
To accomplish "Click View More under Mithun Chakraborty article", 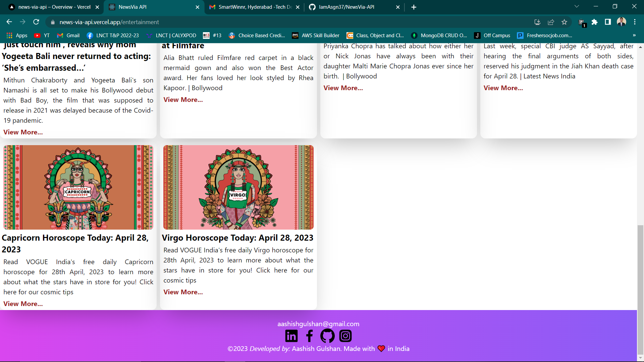I will click(x=23, y=132).
